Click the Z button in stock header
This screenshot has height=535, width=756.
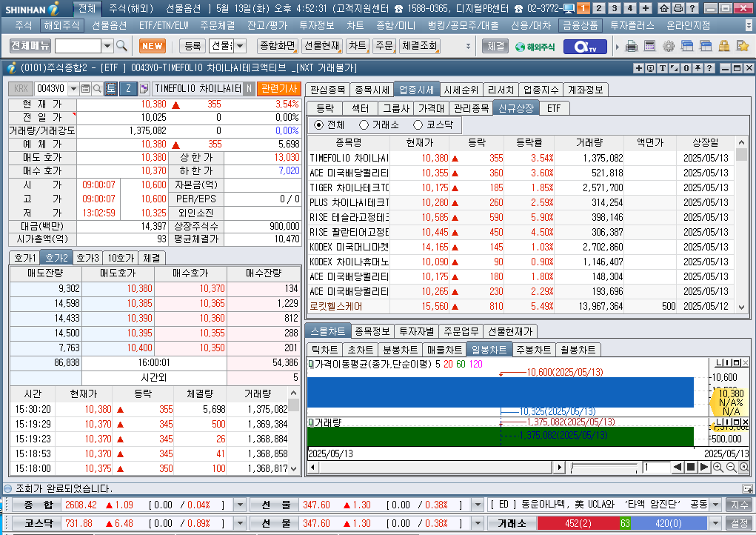[128, 89]
